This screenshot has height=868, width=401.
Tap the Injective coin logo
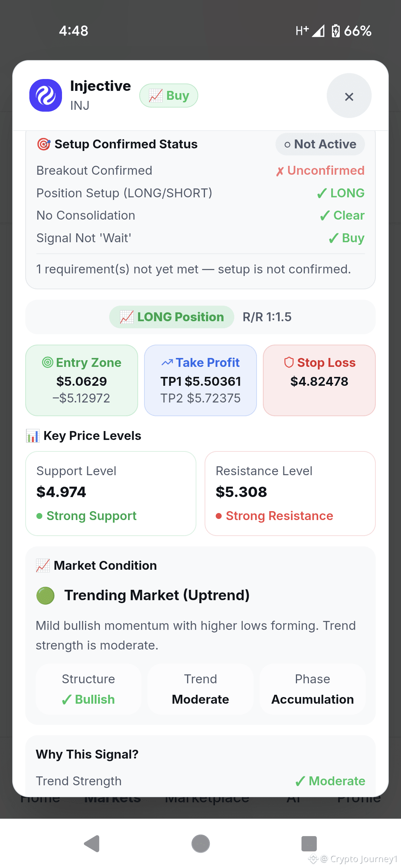[x=46, y=95]
